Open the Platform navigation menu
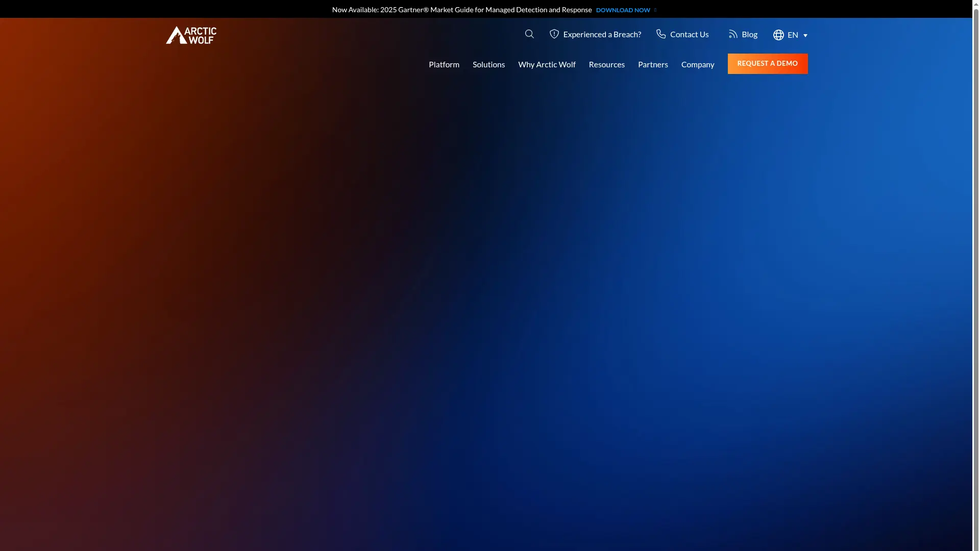The height and width of the screenshot is (551, 980). tap(444, 64)
